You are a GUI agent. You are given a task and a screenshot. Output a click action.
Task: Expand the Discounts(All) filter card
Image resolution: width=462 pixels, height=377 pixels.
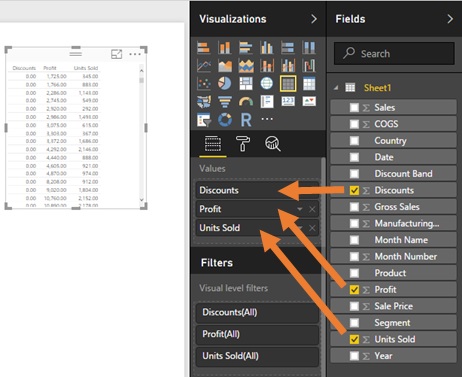click(257, 312)
